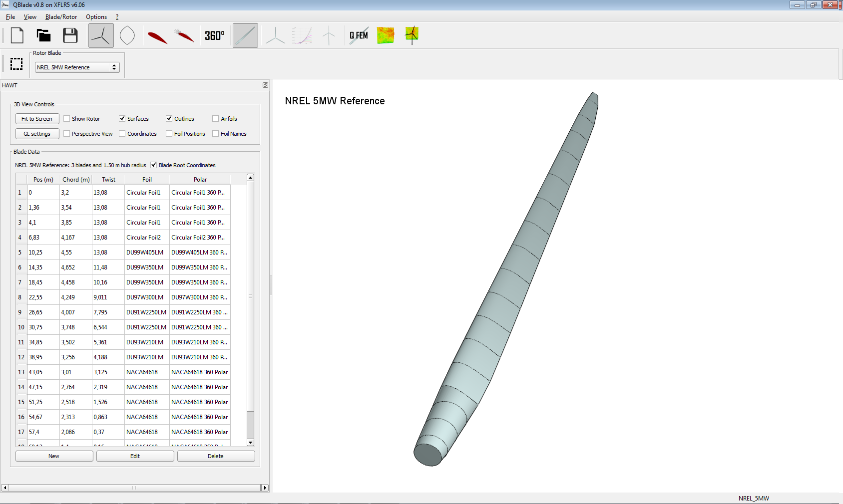843x504 pixels.
Task: Select polar cell Circular Foil2 360 P...
Action: click(x=200, y=238)
